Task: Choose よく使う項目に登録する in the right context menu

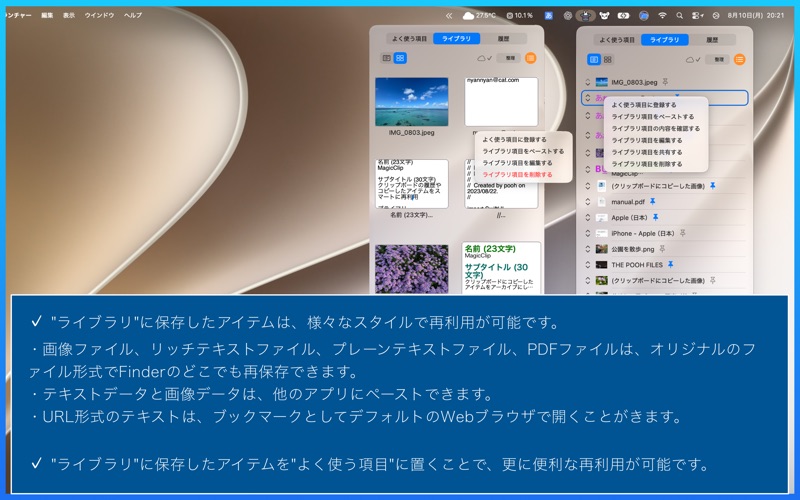Action: pyautogui.click(x=644, y=105)
